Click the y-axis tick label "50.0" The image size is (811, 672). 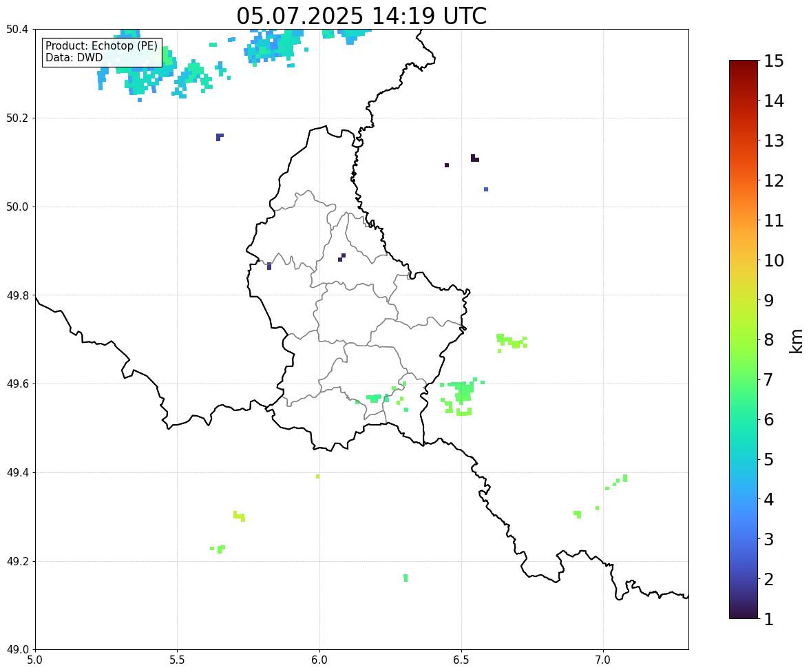17,207
